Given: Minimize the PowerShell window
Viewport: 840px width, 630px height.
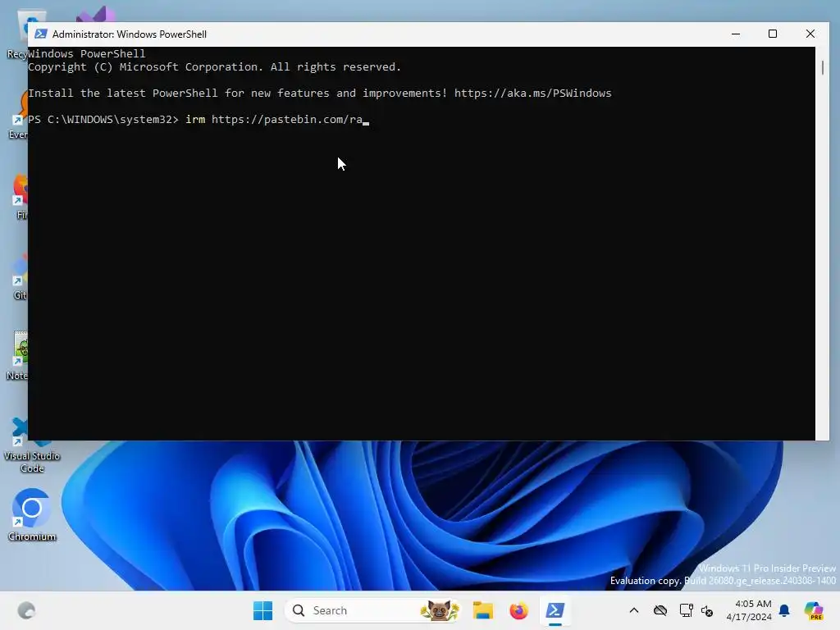Looking at the screenshot, I should pyautogui.click(x=736, y=34).
